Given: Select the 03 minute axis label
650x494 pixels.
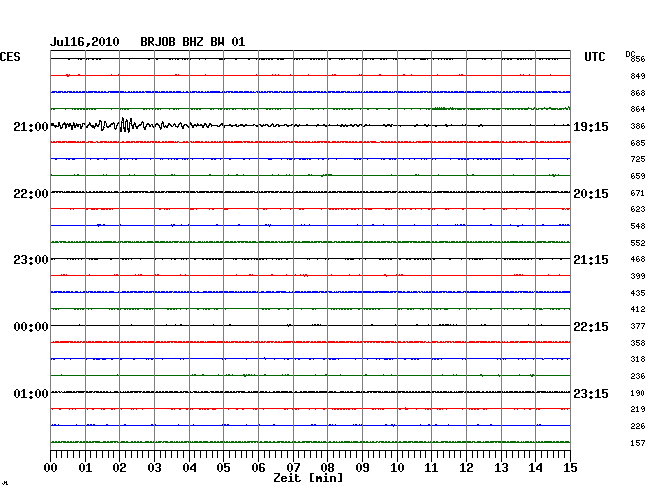Looking at the screenshot, I should point(154,467).
